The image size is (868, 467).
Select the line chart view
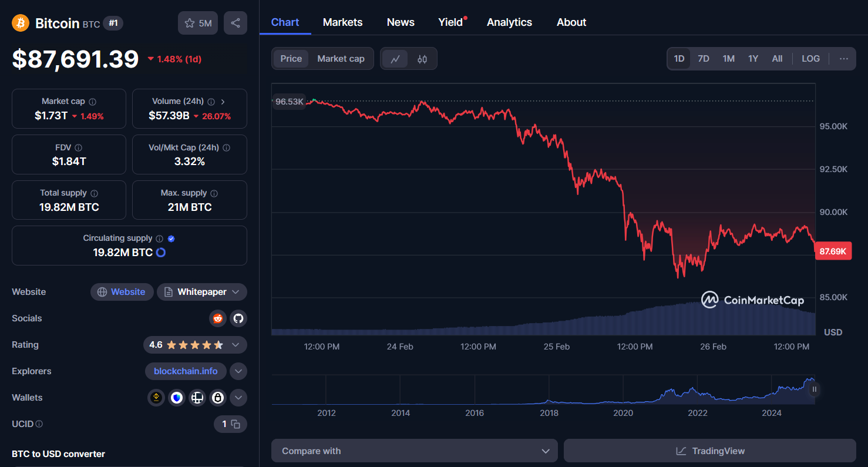[x=395, y=58]
